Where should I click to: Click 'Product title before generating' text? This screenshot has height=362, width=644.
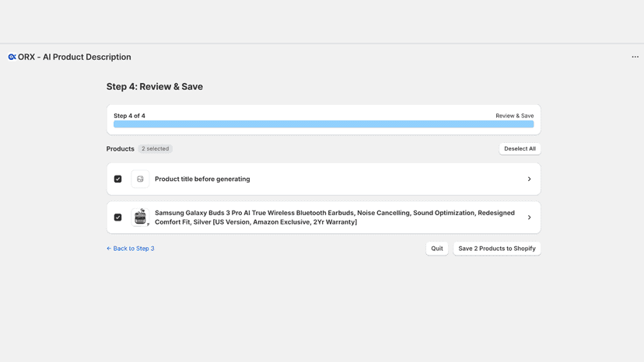(x=202, y=179)
